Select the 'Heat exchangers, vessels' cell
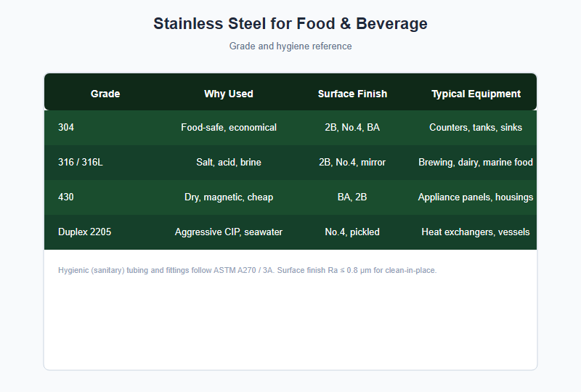 tap(476, 232)
